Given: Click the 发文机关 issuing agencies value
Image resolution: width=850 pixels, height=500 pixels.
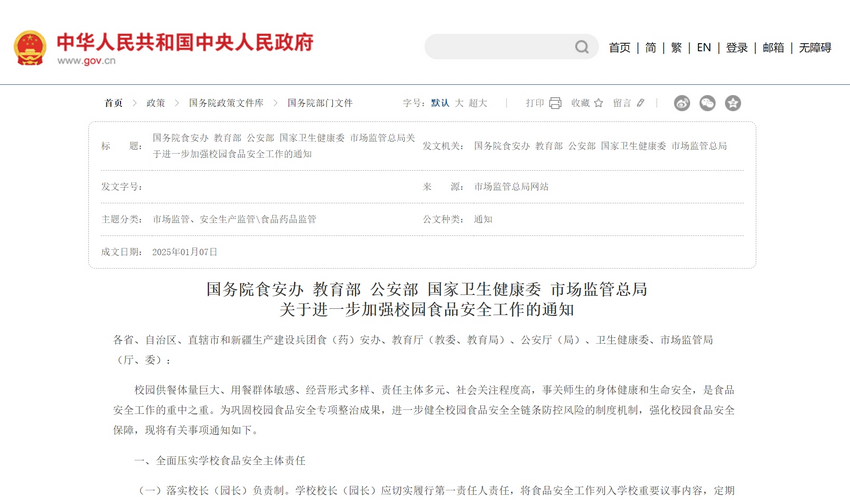Looking at the screenshot, I should click(x=601, y=146).
